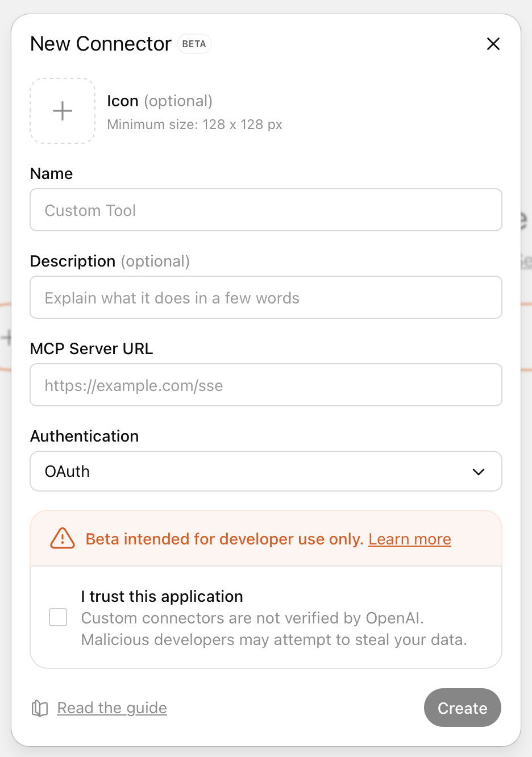Select the dashed icon upload placeholder
Viewport: 532px width, 757px height.
(x=62, y=110)
